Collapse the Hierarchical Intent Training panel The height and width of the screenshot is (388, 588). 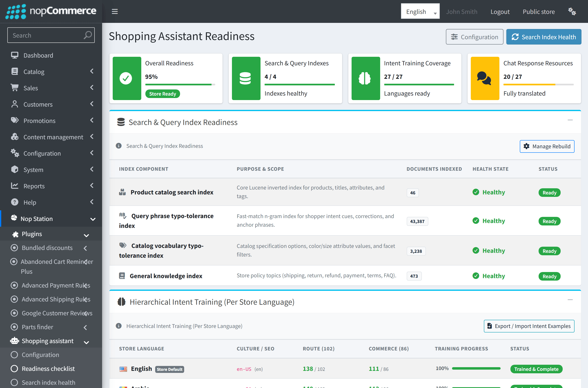point(570,300)
